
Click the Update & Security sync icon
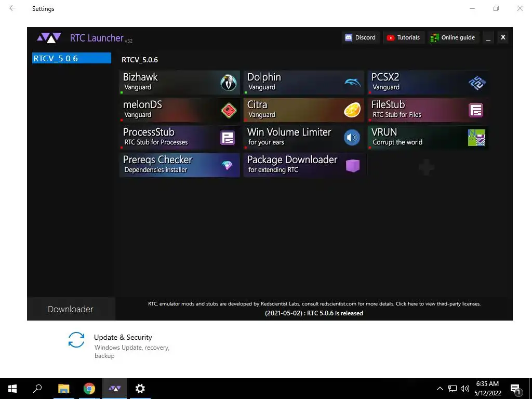76,340
